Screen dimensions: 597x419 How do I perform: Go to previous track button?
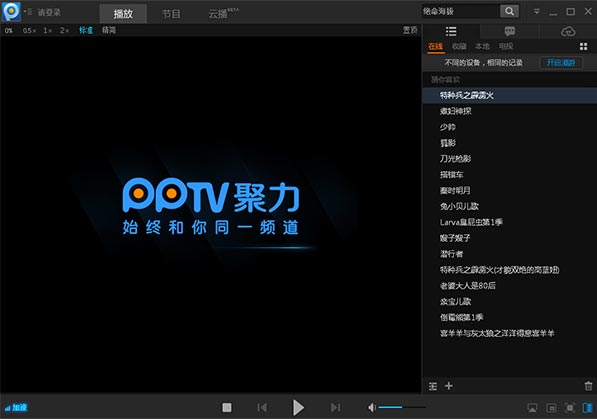point(262,408)
